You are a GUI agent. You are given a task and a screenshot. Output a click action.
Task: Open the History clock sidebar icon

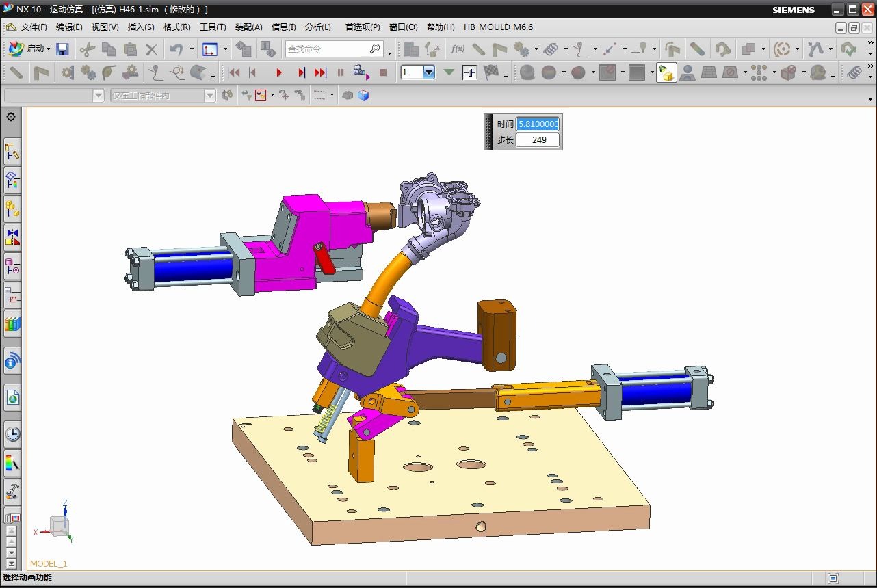click(12, 434)
